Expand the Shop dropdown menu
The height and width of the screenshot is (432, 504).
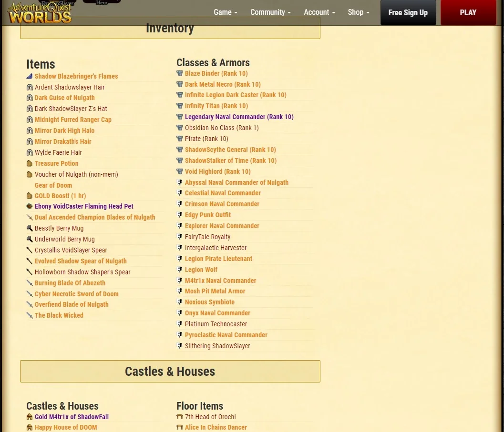click(359, 12)
